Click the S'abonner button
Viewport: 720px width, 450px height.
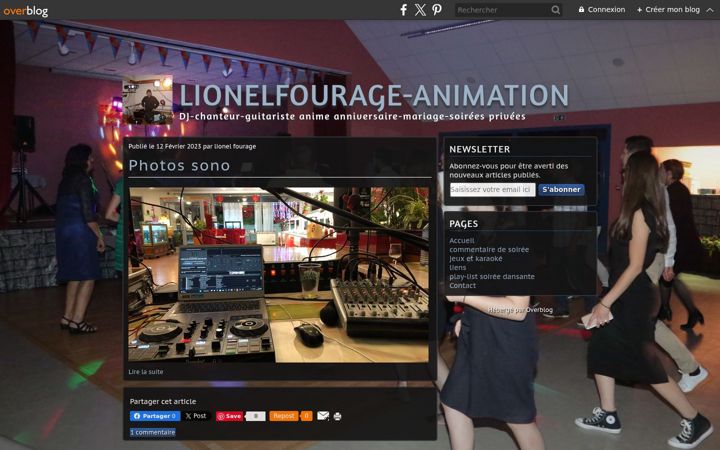pyautogui.click(x=561, y=189)
